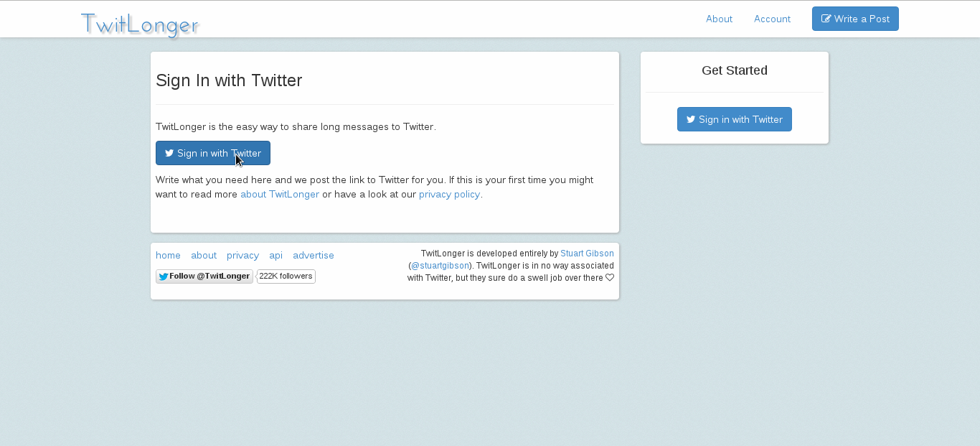Open the footer api link
The width and height of the screenshot is (980, 446).
pyautogui.click(x=275, y=255)
